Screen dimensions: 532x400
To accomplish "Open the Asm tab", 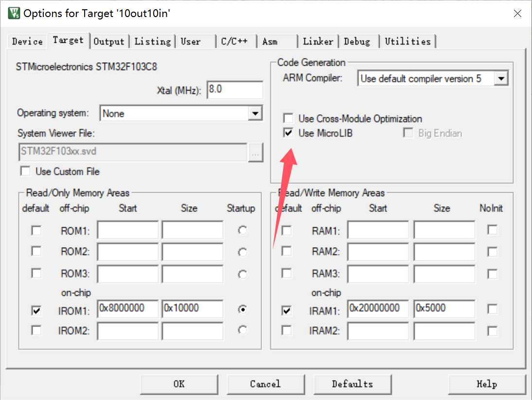I will (277, 41).
